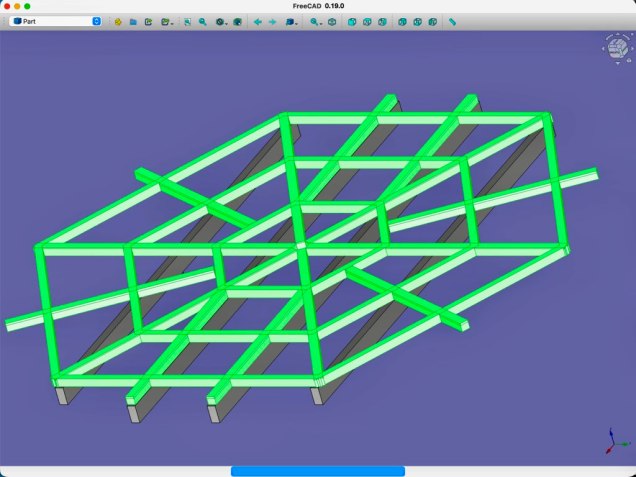Expand the linked object dropdown
Screen dimensions: 636x477
point(291,21)
